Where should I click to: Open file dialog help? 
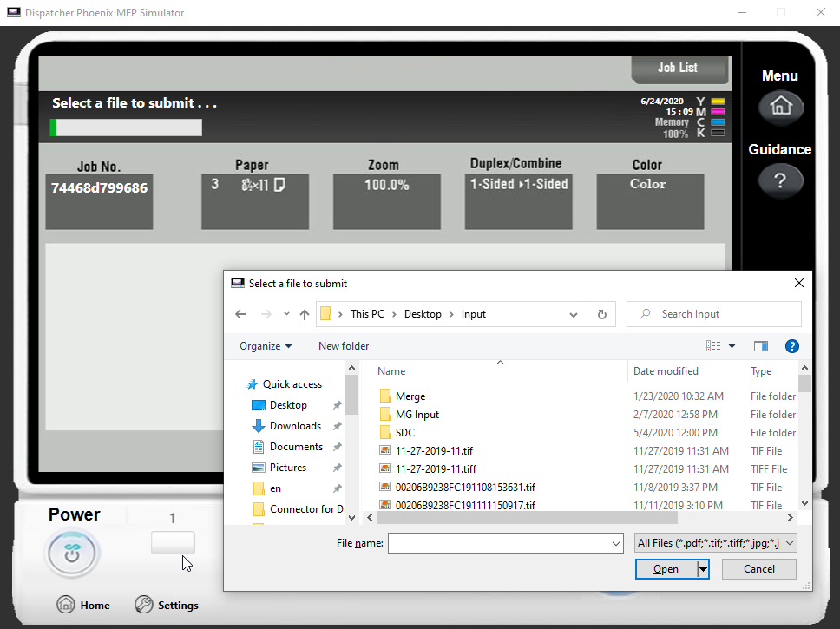(791, 346)
